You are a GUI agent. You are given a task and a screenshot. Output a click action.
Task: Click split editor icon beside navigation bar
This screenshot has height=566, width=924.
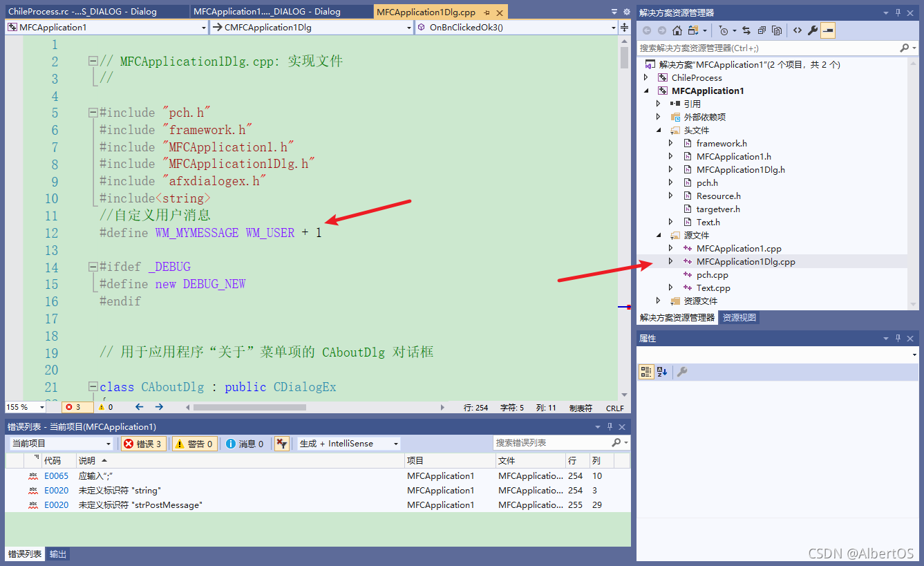(625, 28)
